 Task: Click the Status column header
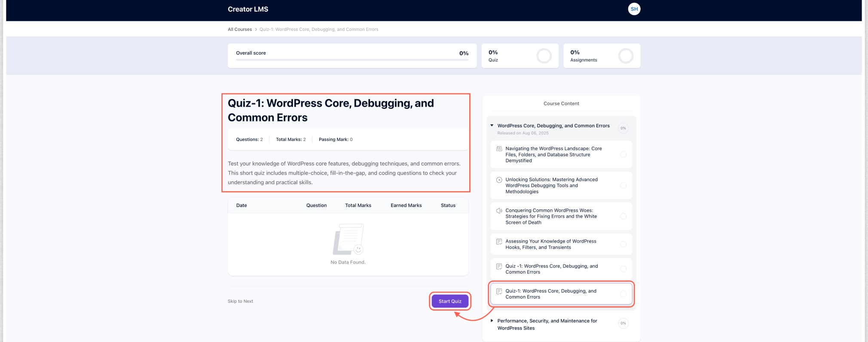click(448, 206)
